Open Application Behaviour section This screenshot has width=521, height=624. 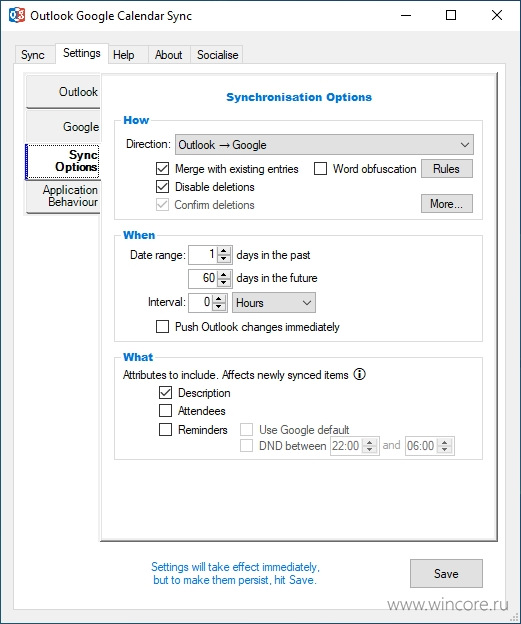tap(63, 196)
